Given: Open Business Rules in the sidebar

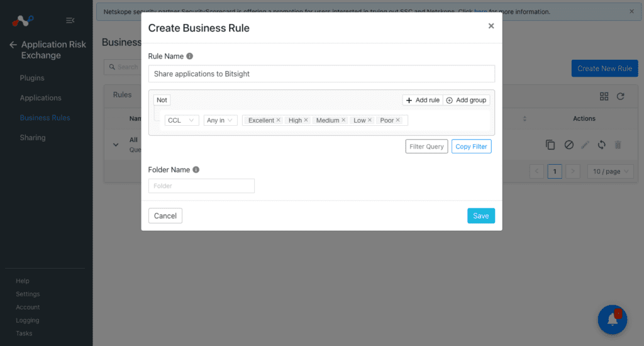Looking at the screenshot, I should (45, 118).
